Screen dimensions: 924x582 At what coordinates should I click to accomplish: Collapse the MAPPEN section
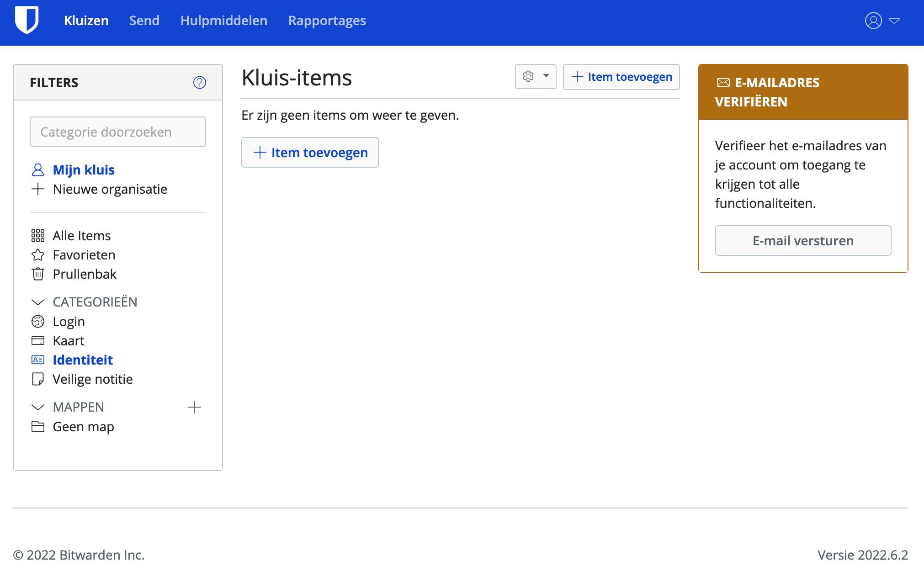coord(38,407)
